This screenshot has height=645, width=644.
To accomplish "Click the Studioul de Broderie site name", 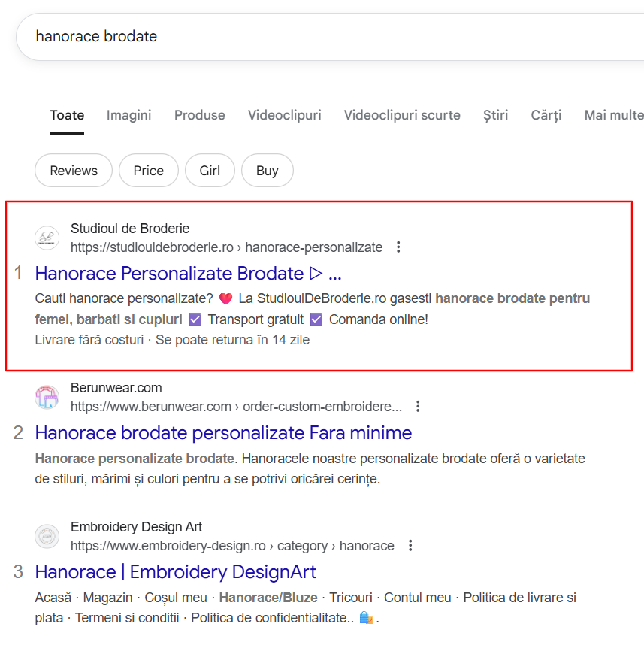I will point(130,229).
